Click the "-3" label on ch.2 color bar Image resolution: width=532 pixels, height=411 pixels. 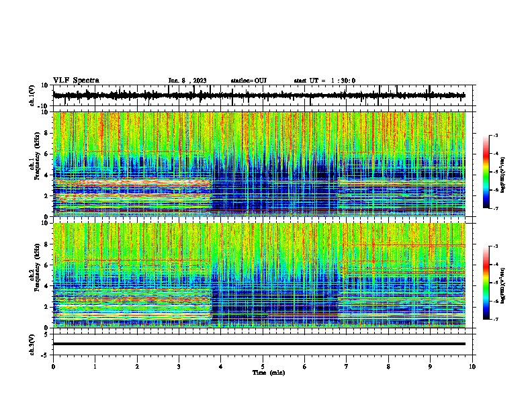(495, 246)
